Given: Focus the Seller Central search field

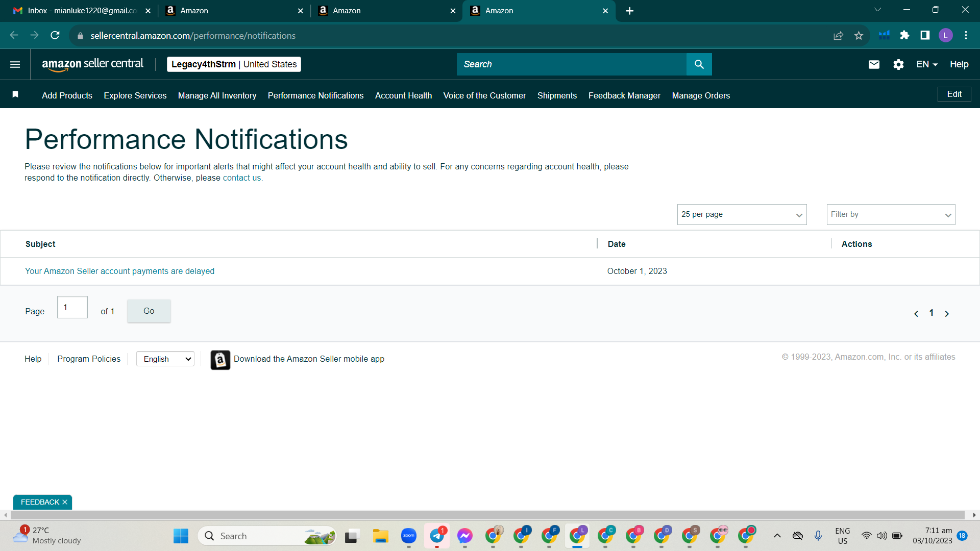Looking at the screenshot, I should point(572,64).
